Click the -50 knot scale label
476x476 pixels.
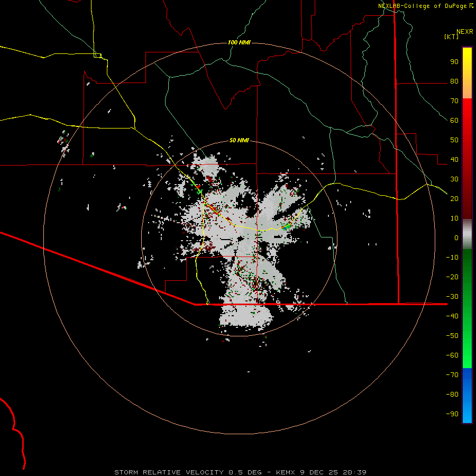click(452, 335)
